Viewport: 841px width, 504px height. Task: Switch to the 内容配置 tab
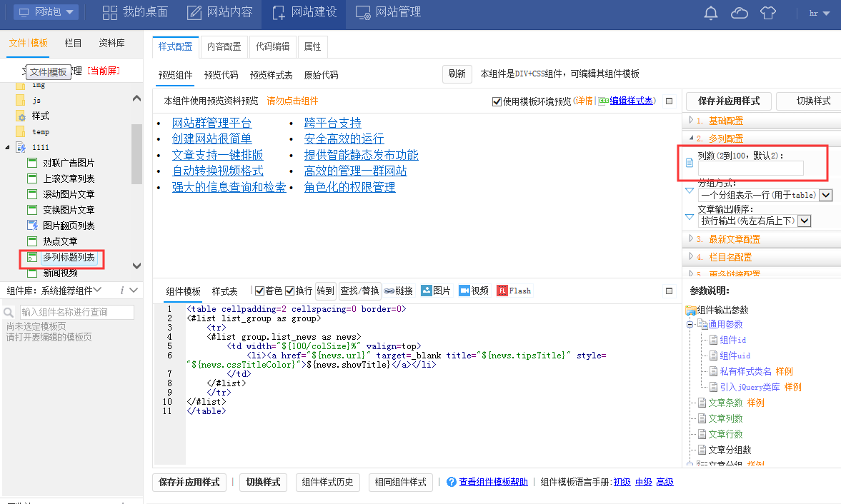click(224, 47)
